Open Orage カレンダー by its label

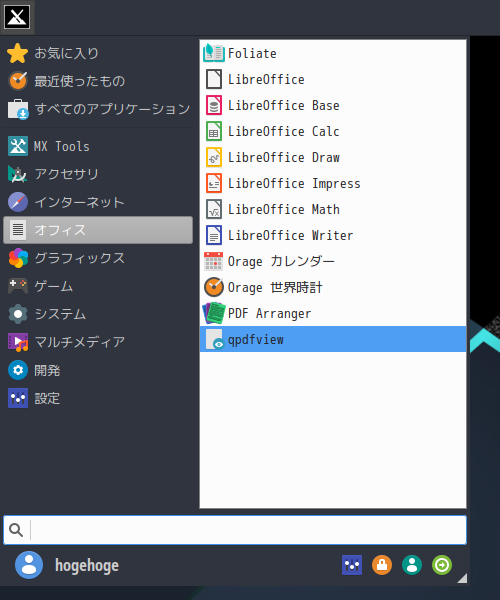(x=281, y=261)
